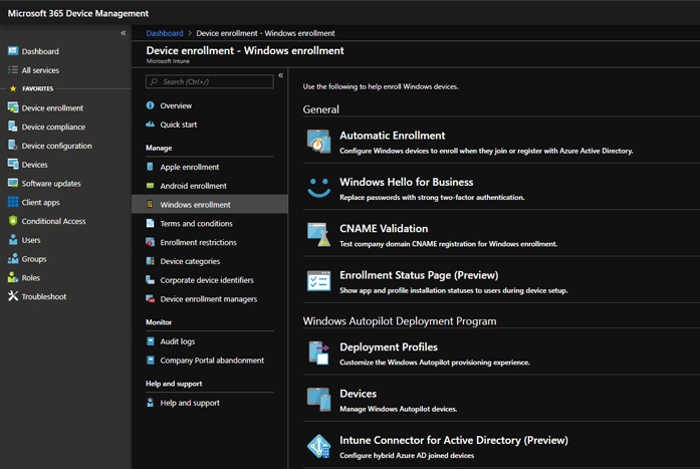Open Windows Hello for Business title
Image resolution: width=700 pixels, height=469 pixels.
coord(406,182)
